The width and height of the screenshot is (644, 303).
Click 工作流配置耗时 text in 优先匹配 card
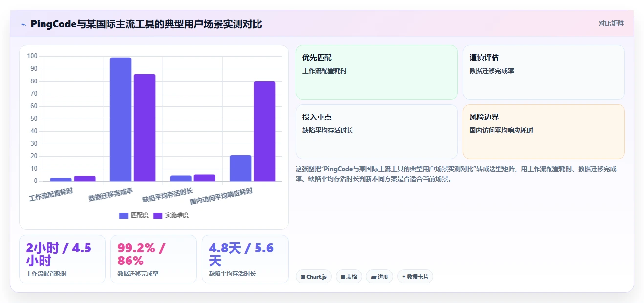coord(324,71)
